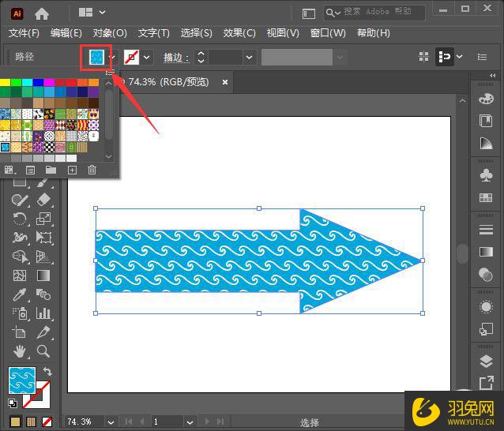Select the Shaper tool
This screenshot has height=431, width=504.
pyautogui.click(x=20, y=200)
